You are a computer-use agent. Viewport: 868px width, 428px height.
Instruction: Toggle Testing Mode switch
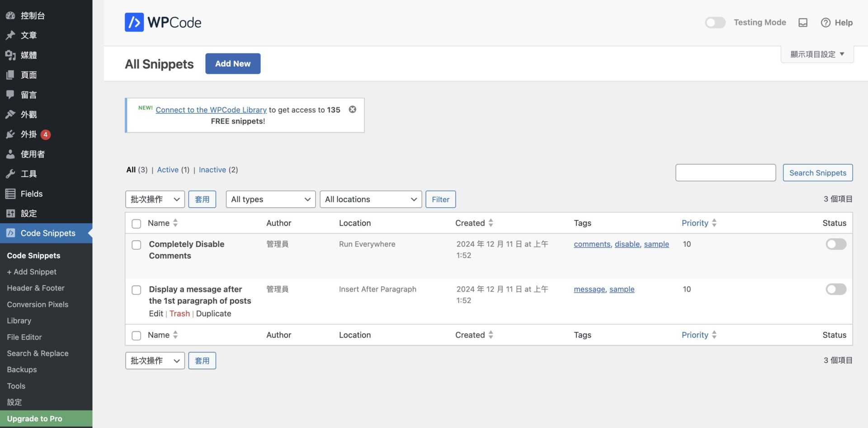pos(715,23)
